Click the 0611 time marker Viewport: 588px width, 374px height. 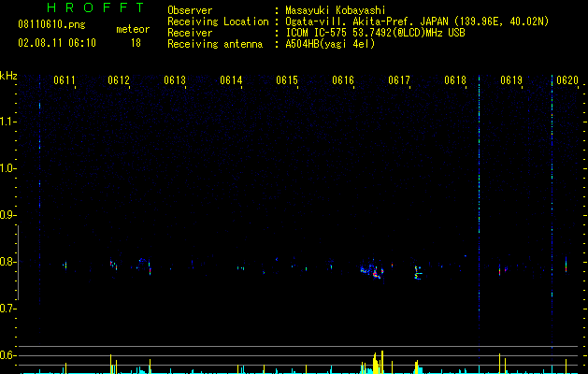click(x=65, y=80)
